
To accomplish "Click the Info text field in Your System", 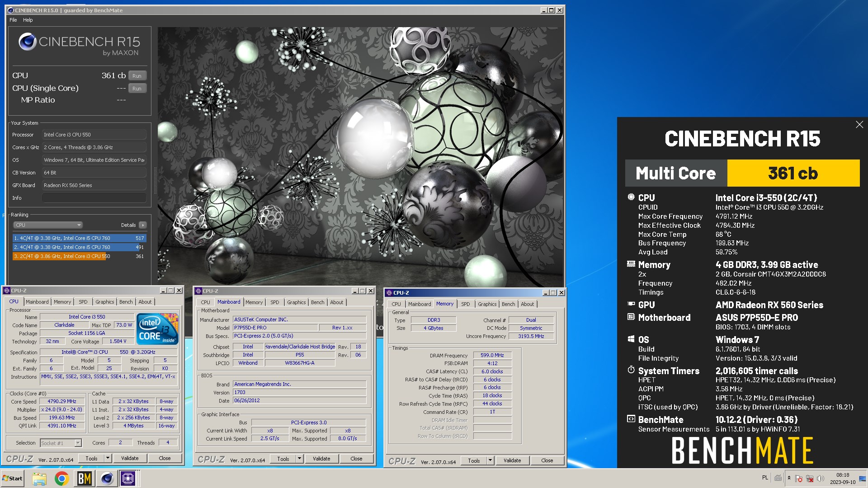I will (94, 198).
